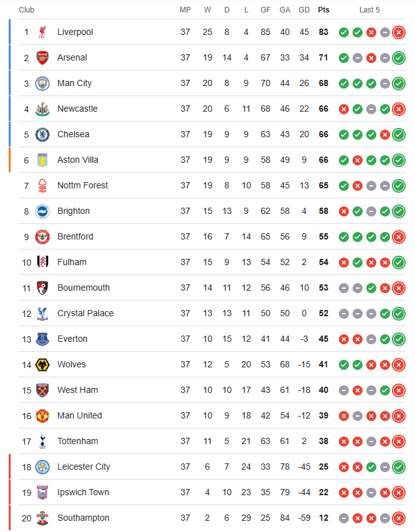Click the Arsenal club crest
Image resolution: width=415 pixels, height=532 pixels.
coord(42,57)
